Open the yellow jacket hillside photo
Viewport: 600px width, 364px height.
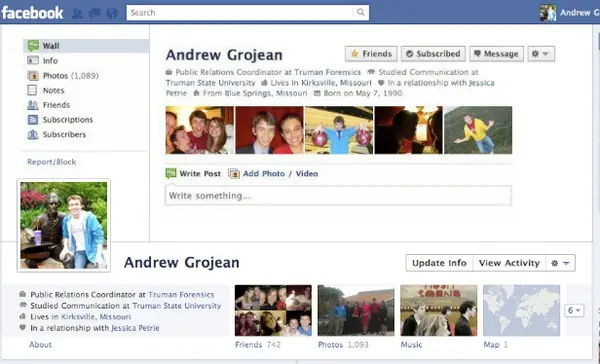coord(478,130)
